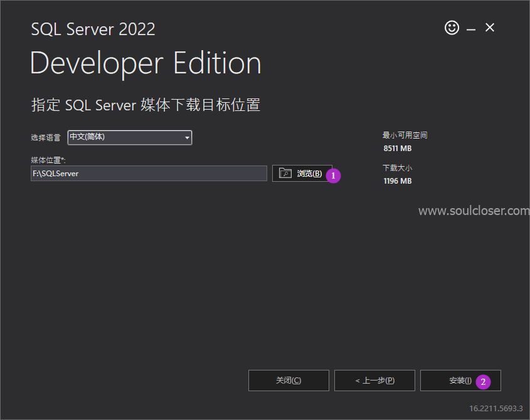Image resolution: width=530 pixels, height=420 pixels.
Task: Close the installer with the X icon
Action: tap(490, 28)
